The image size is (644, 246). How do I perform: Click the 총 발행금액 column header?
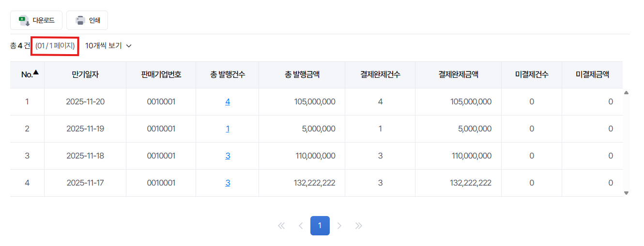(302, 75)
